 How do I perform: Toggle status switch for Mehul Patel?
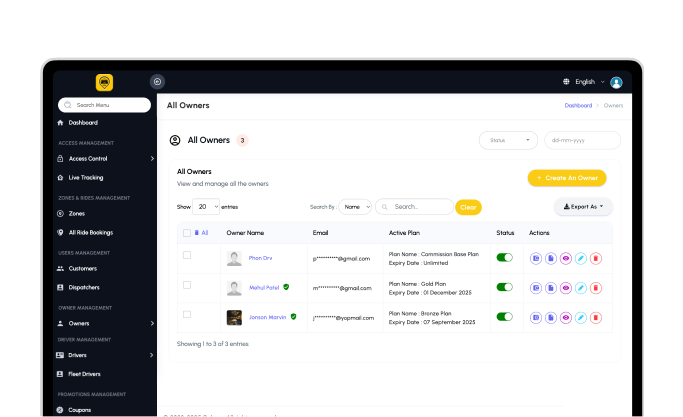tap(504, 287)
